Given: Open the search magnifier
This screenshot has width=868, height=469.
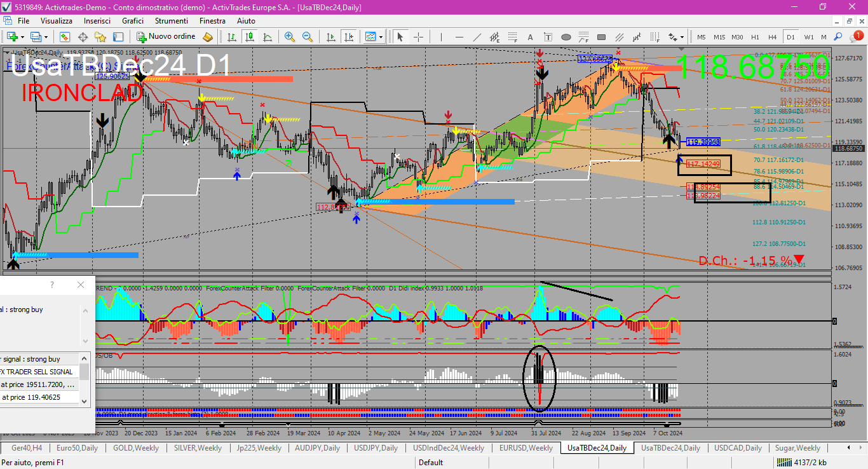Looking at the screenshot, I should tap(838, 37).
